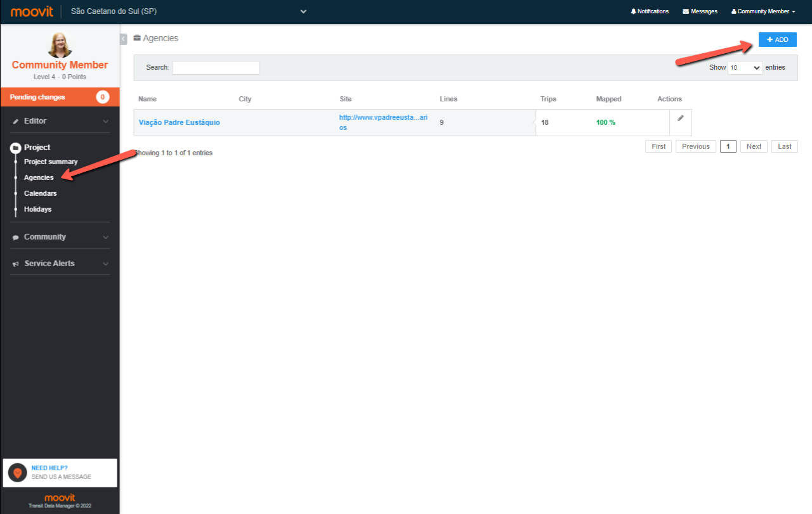The image size is (812, 514).
Task: Go to Last page
Action: tap(785, 146)
